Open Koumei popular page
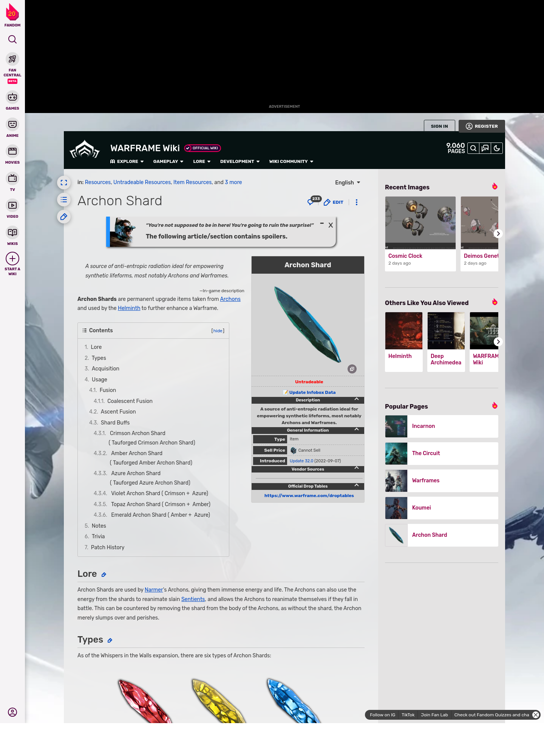544x756 pixels. point(442,508)
